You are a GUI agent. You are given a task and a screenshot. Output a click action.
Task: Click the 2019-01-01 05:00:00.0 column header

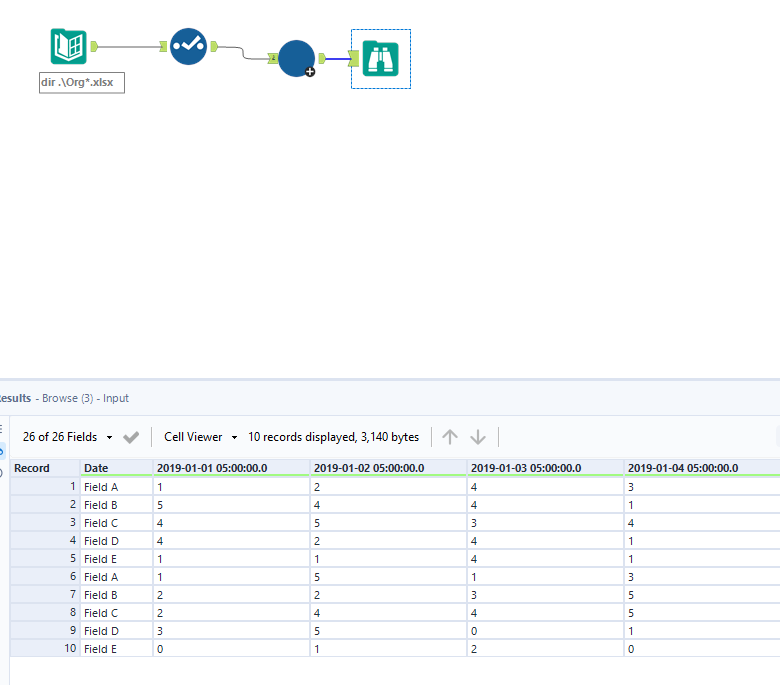(x=212, y=468)
